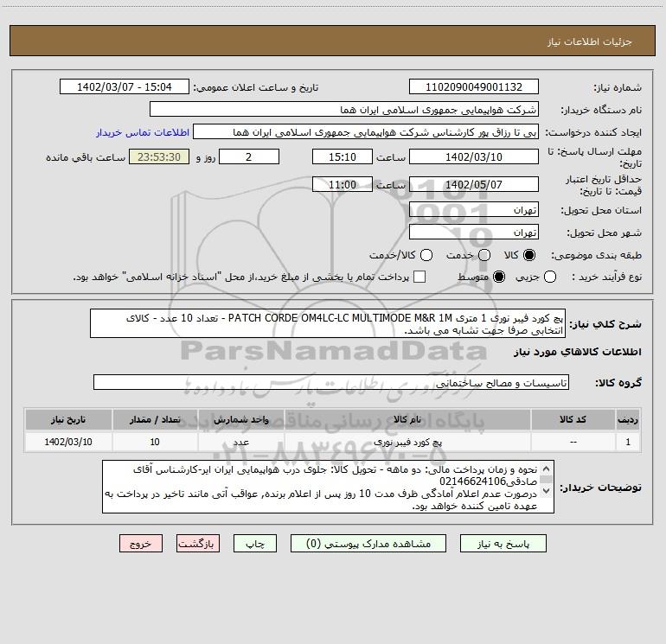Click the شرح کلی نیاز description box
666x644 pixels.
328,323
